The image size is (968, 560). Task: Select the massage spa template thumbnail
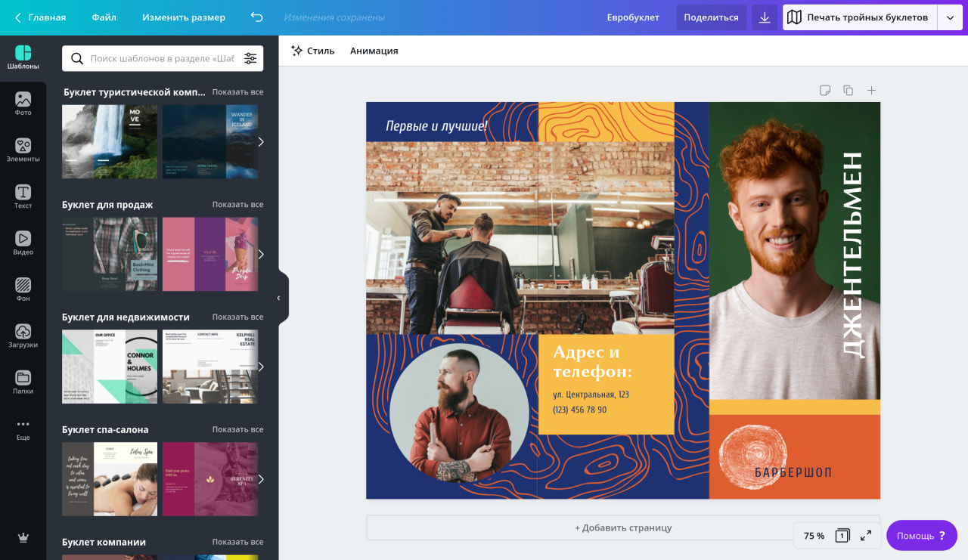pyautogui.click(x=110, y=479)
